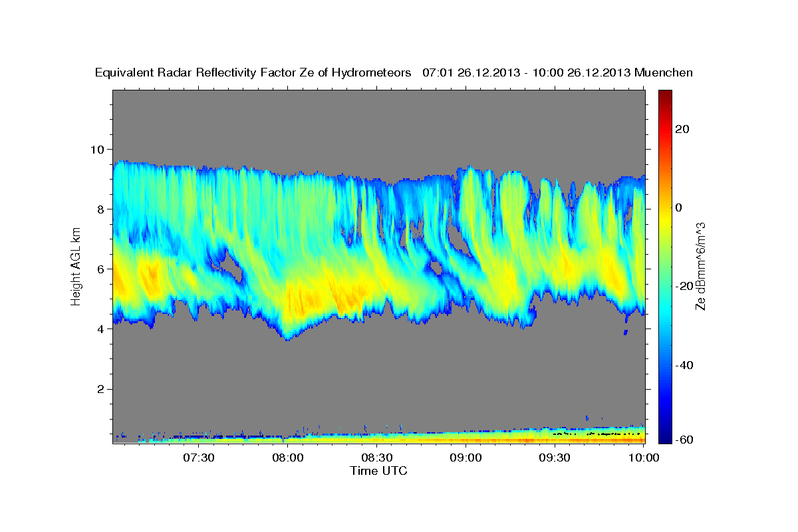798x532 pixels.
Task: Click the 07:30 time tick label
Action: (x=199, y=458)
